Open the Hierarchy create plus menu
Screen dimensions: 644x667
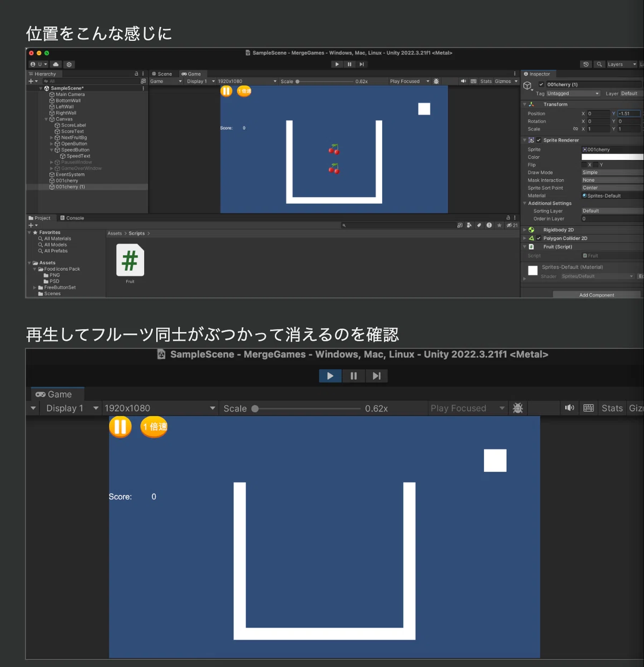coord(33,81)
